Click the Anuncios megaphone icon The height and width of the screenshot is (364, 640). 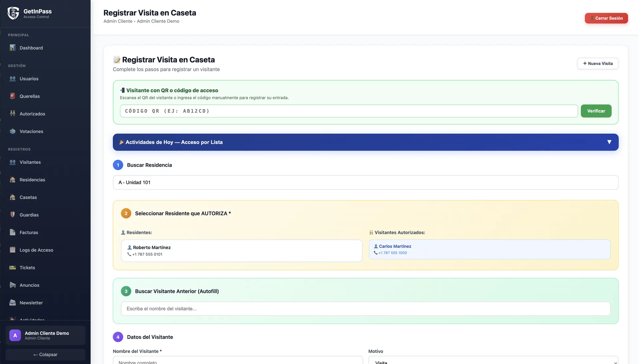(x=13, y=285)
